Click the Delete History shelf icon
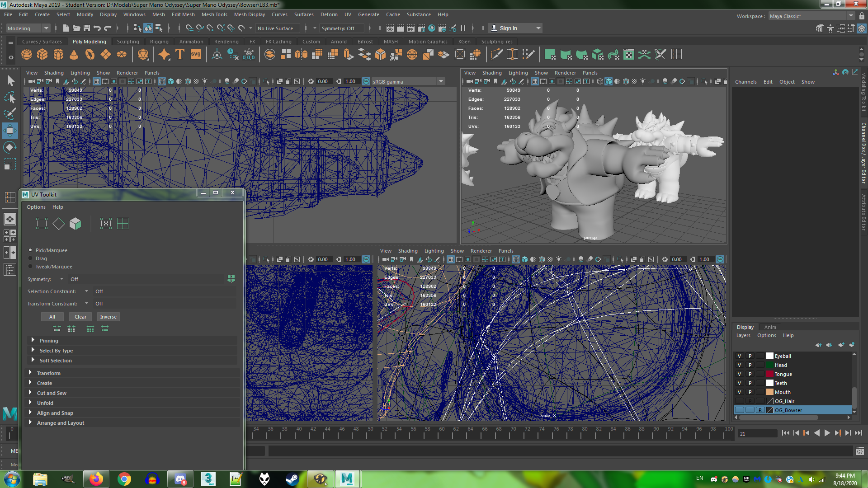This screenshot has width=868, height=488. [x=233, y=55]
